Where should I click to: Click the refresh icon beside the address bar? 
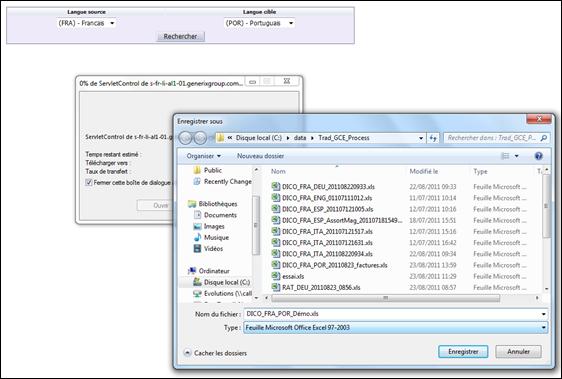click(433, 138)
